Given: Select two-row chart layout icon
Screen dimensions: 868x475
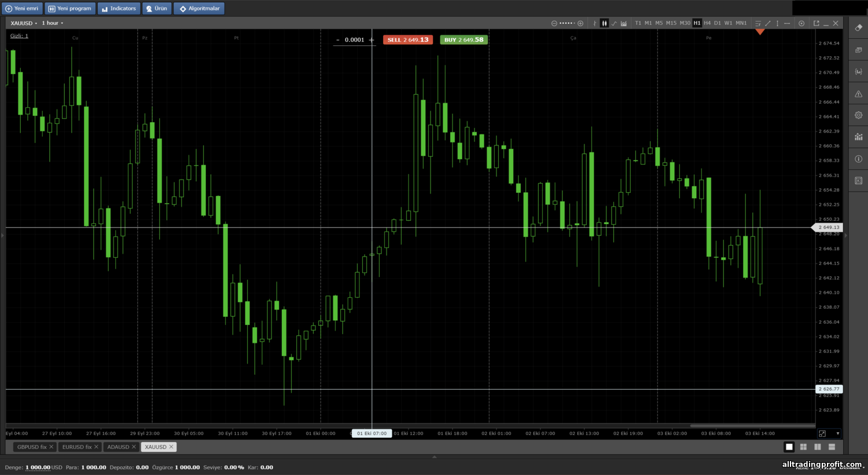Looking at the screenshot, I should point(832,447).
